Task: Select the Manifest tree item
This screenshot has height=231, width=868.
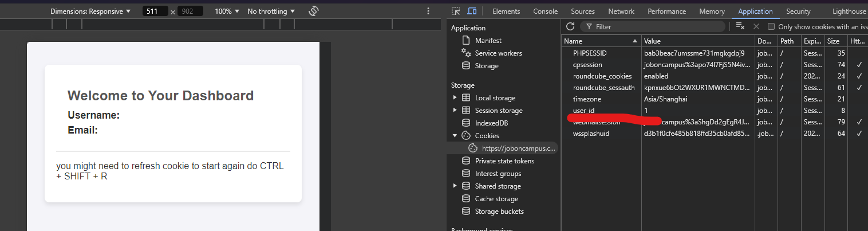Action: tap(488, 41)
